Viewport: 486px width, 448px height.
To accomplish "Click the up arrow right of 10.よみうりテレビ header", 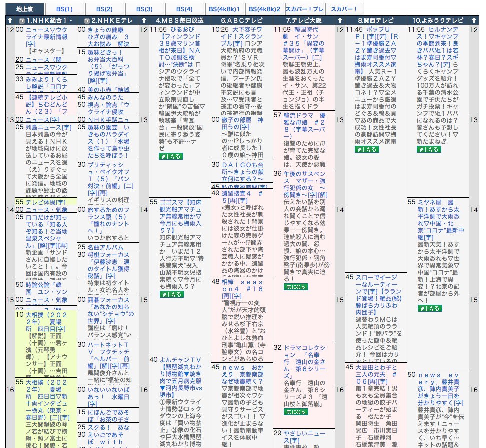I will pyautogui.click(x=474, y=20).
